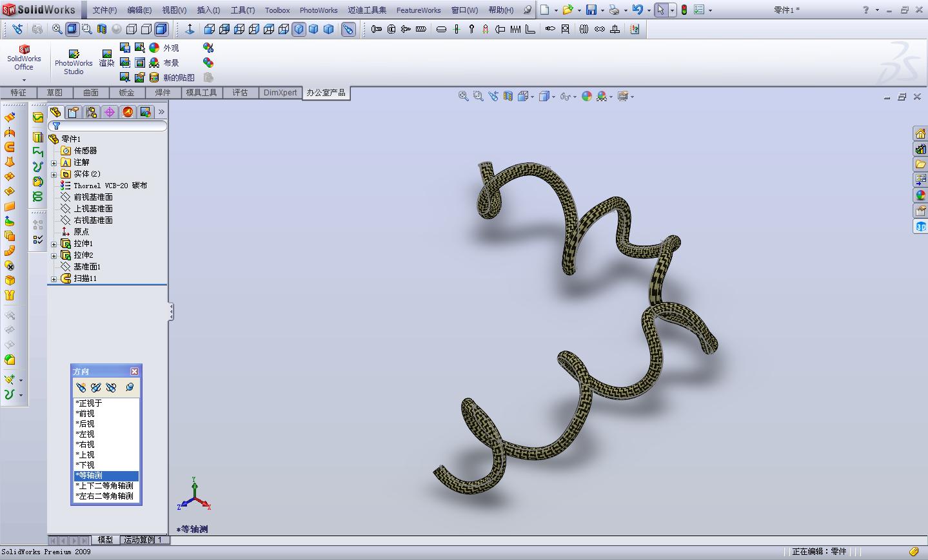Click the 渲染 render button

point(106,58)
